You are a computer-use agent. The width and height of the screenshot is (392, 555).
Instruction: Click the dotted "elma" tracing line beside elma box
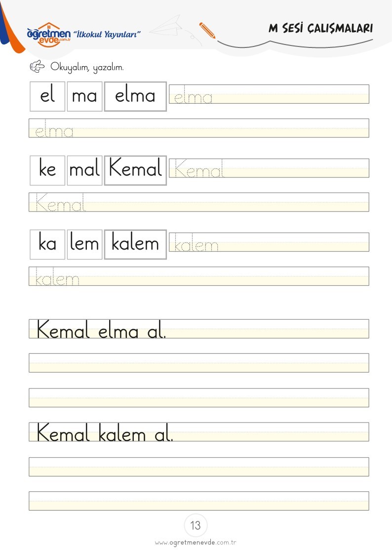[269, 94]
